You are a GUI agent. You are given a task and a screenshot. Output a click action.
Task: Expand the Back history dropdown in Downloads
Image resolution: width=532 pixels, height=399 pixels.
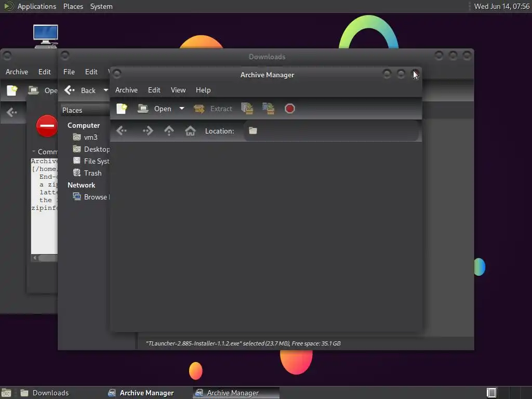click(106, 90)
